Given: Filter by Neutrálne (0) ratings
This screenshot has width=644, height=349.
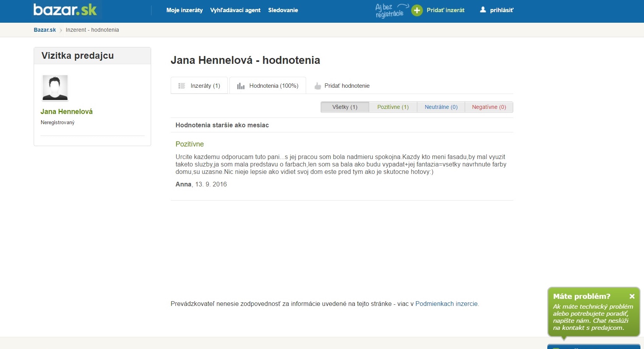Looking at the screenshot, I should [441, 107].
